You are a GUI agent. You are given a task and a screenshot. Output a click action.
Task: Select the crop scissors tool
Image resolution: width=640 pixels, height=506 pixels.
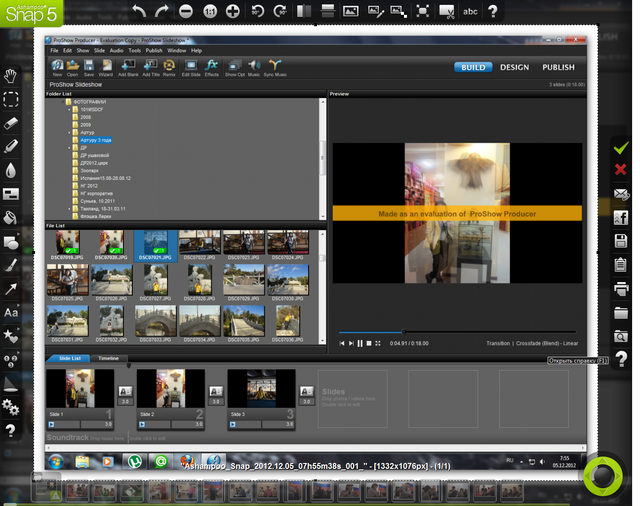447,11
